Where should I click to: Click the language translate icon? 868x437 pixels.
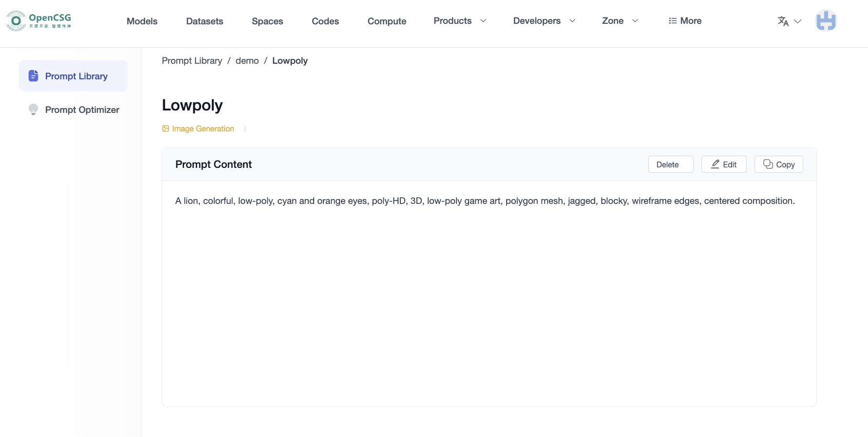tap(783, 21)
